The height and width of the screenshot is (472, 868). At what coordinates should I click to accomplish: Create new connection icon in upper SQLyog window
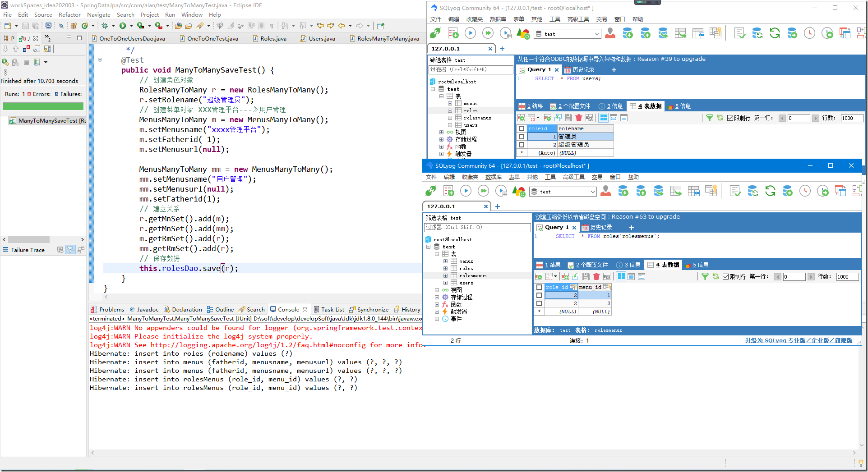click(x=435, y=33)
